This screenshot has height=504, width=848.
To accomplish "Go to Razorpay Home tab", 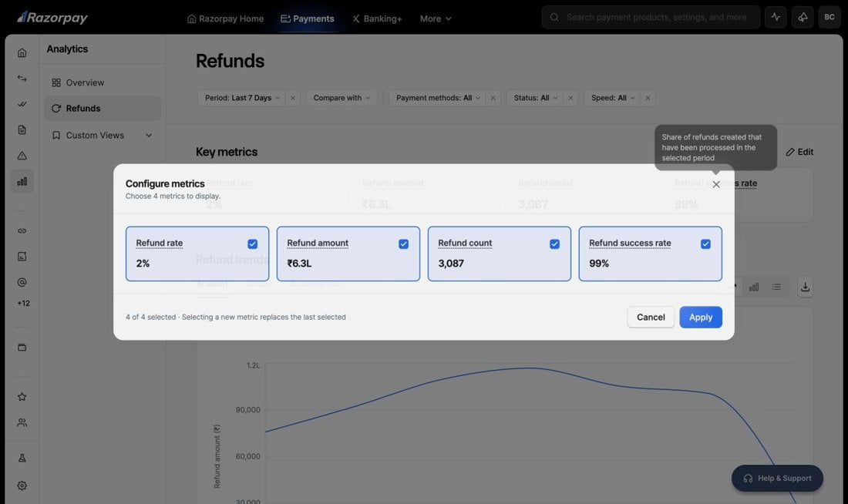I will (x=226, y=18).
